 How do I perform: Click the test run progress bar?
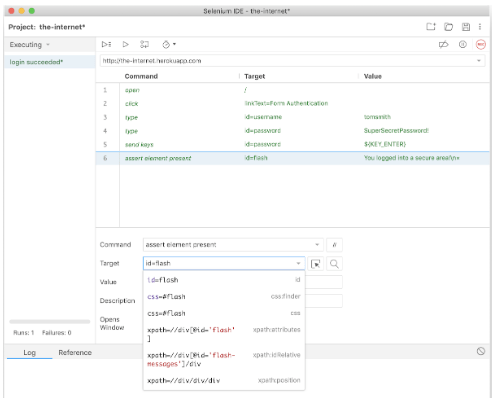point(50,322)
